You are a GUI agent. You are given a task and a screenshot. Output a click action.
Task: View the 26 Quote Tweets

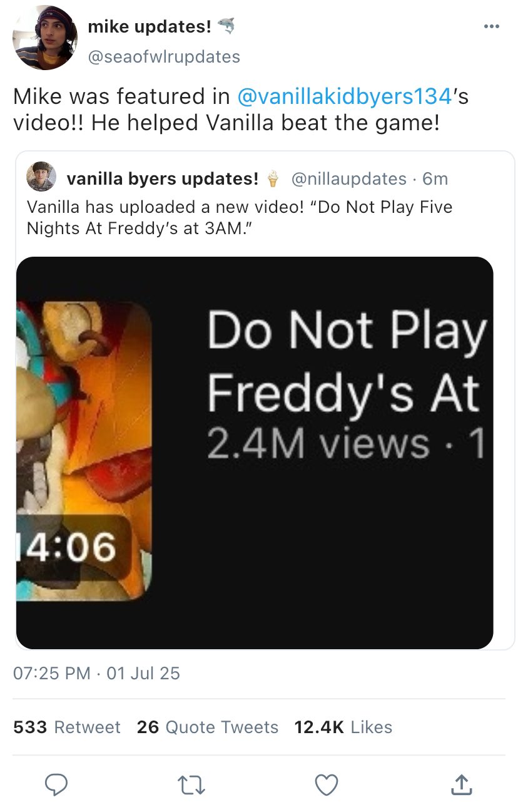pos(208,727)
